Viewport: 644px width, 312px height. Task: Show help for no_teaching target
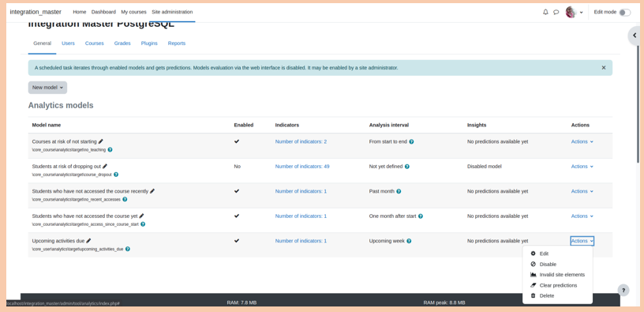click(110, 149)
